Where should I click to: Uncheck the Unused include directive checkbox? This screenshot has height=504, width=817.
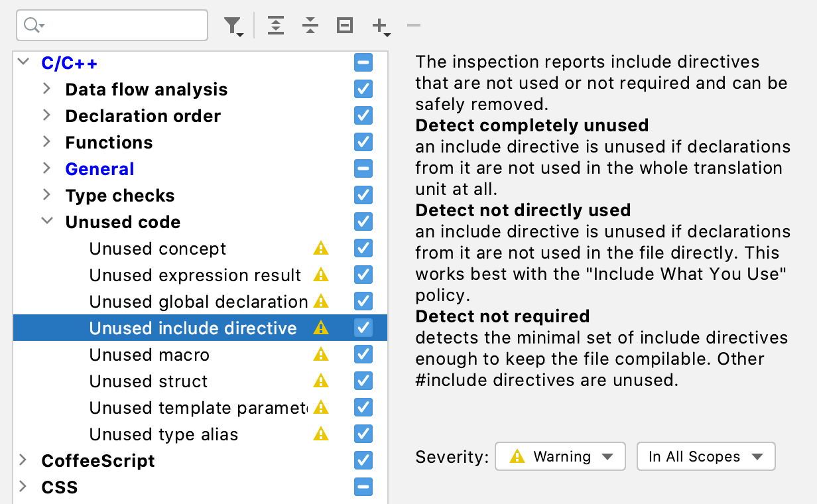[x=363, y=328]
